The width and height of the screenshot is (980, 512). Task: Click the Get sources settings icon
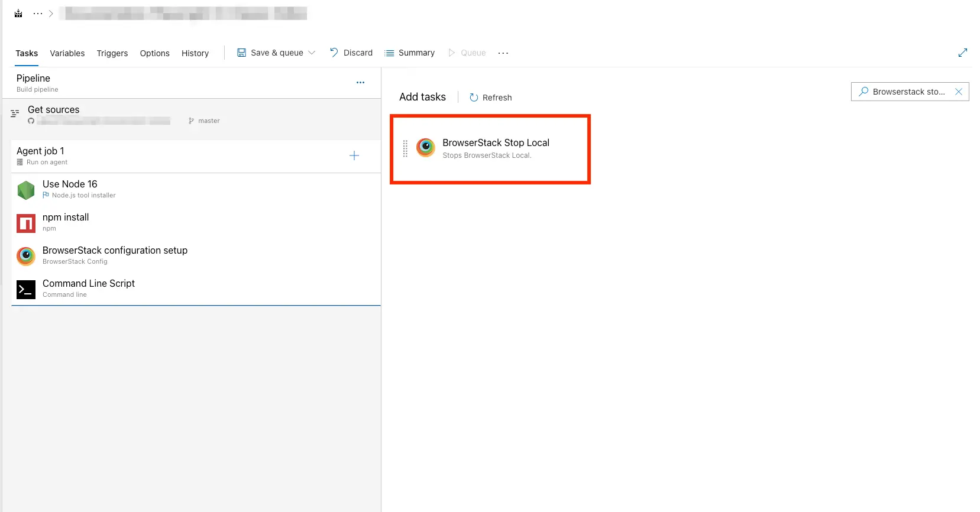click(15, 114)
